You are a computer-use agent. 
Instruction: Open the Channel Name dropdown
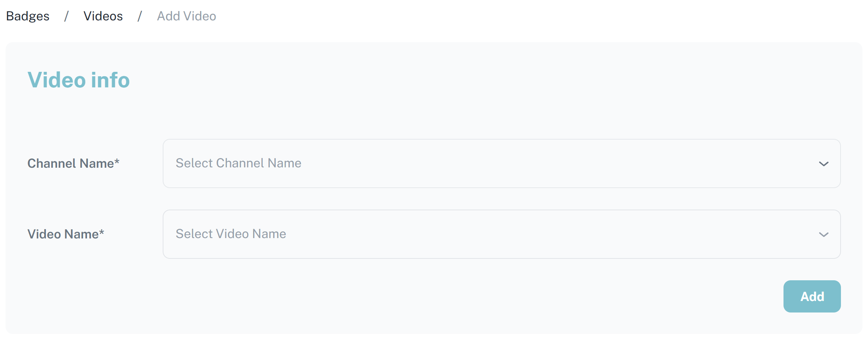tap(501, 163)
